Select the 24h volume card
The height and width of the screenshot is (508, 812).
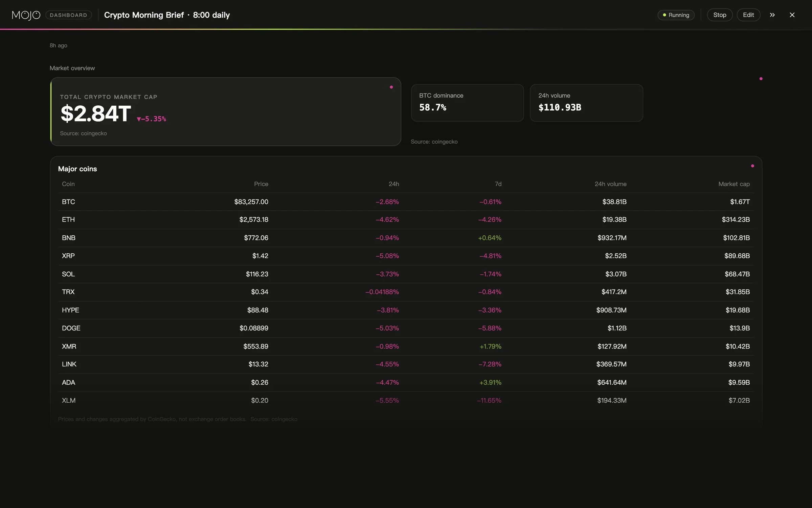pyautogui.click(x=586, y=103)
